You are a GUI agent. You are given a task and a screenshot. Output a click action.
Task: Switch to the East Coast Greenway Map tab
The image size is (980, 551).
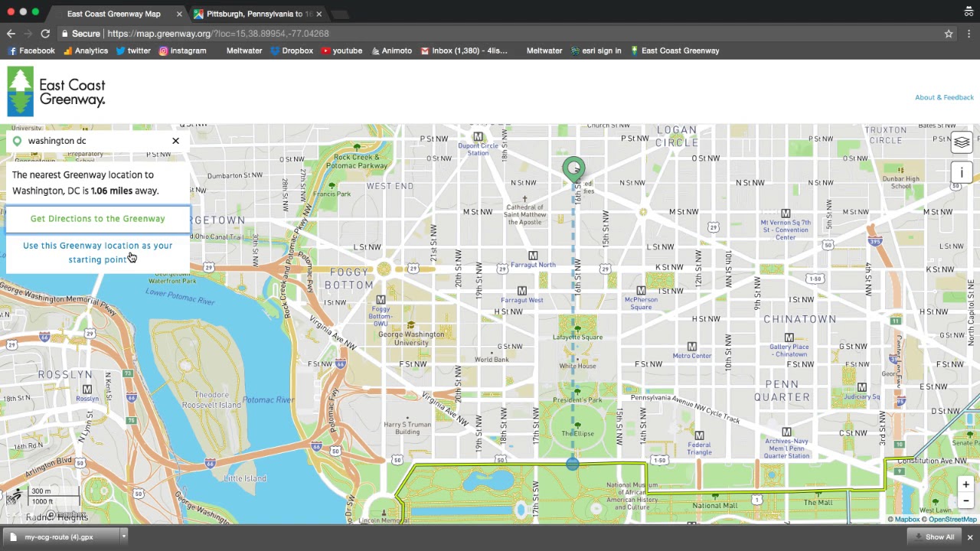(113, 14)
